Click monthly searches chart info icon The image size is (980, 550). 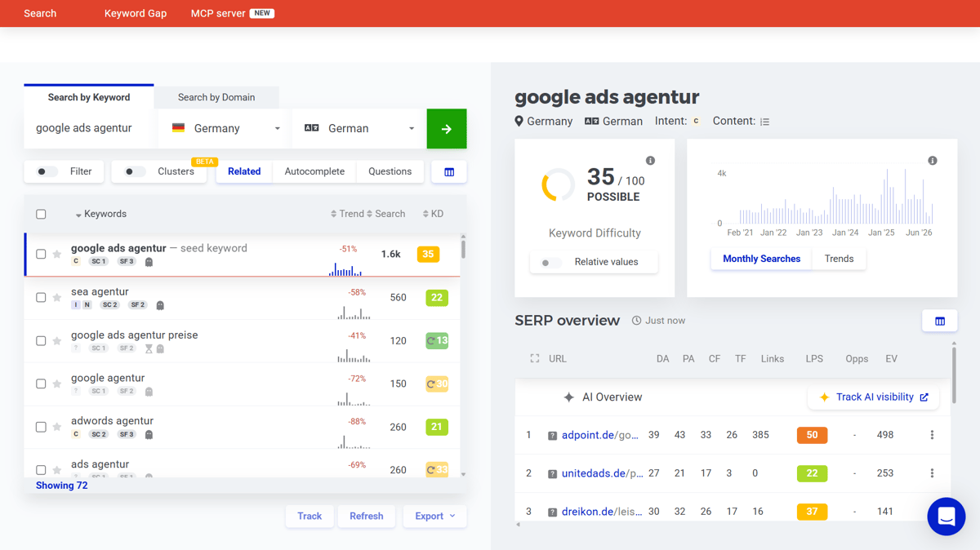pyautogui.click(x=932, y=161)
